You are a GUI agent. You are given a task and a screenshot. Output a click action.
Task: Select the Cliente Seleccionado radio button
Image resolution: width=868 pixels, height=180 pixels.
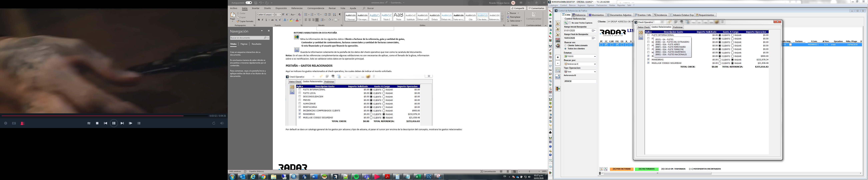point(565,45)
